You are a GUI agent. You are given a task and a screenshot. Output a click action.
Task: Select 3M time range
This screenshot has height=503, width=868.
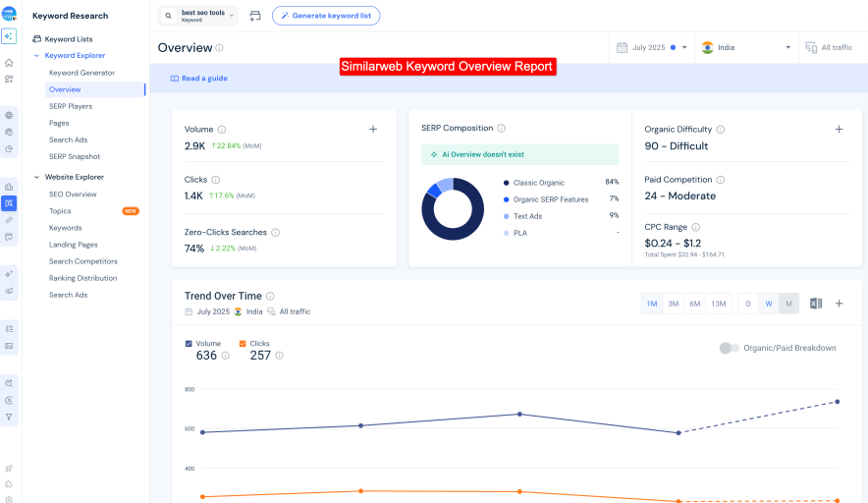point(674,304)
